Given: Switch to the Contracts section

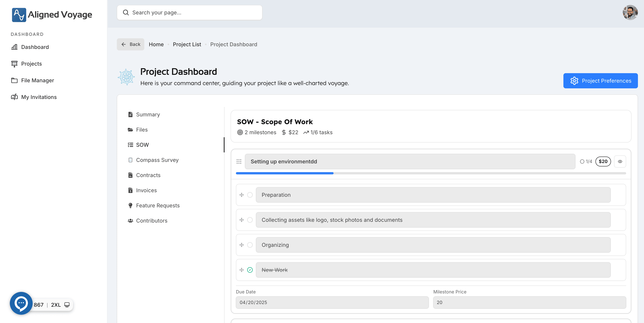Looking at the screenshot, I should 148,175.
